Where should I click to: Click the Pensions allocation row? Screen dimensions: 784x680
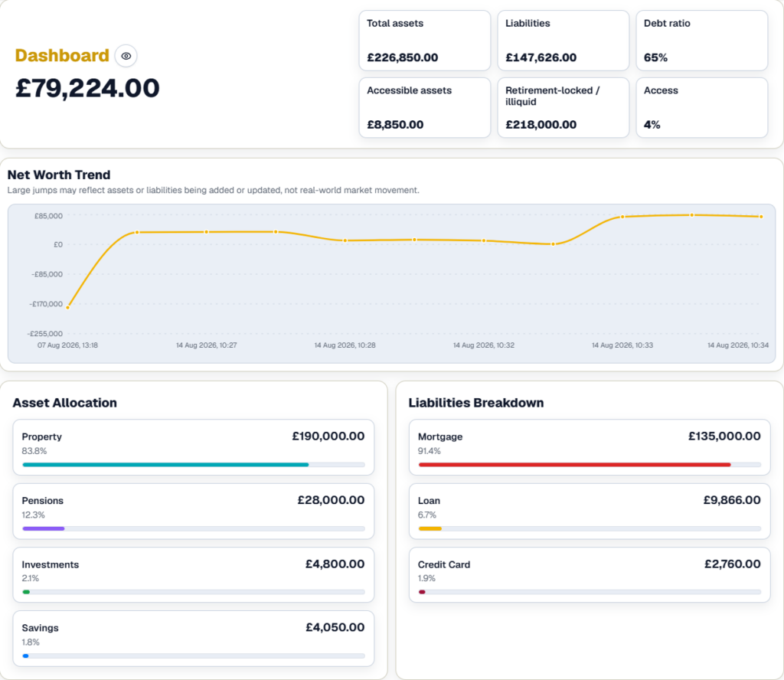point(194,511)
